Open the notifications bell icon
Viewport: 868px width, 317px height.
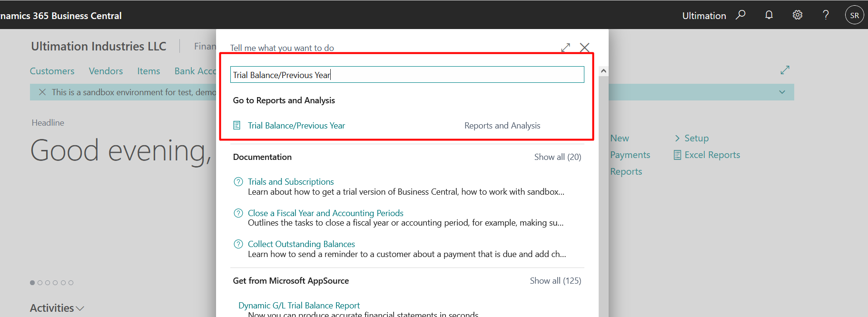click(769, 15)
